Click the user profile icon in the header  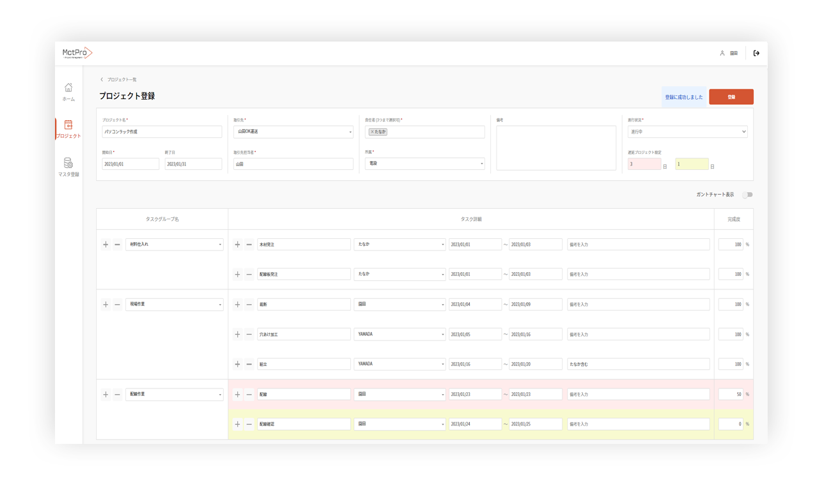point(722,54)
